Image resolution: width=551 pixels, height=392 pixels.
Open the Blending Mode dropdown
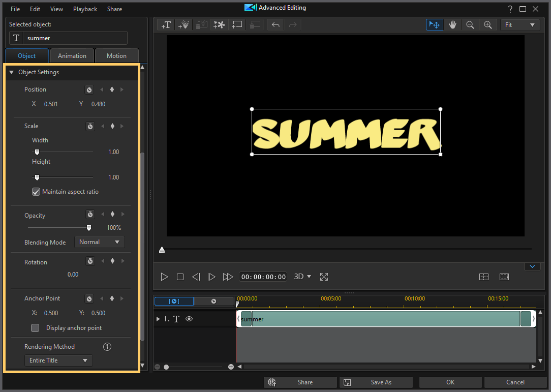100,242
